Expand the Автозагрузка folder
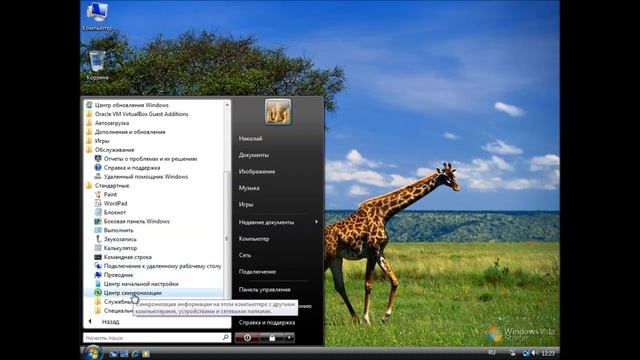640x360 pixels. point(107,123)
